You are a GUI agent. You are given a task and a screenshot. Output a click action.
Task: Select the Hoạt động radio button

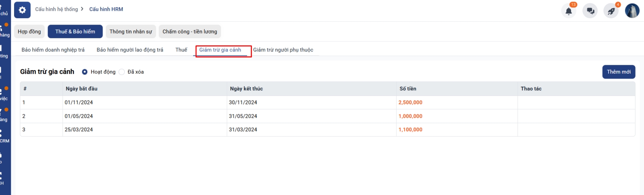[85, 72]
